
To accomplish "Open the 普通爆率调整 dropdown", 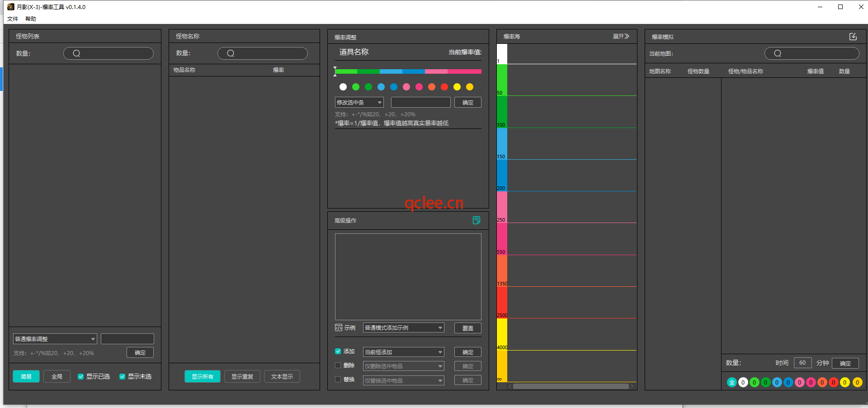I will [55, 339].
